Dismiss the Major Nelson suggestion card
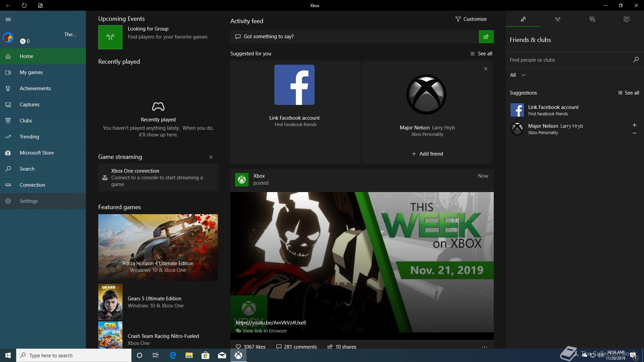This screenshot has width=644, height=362. (x=486, y=69)
